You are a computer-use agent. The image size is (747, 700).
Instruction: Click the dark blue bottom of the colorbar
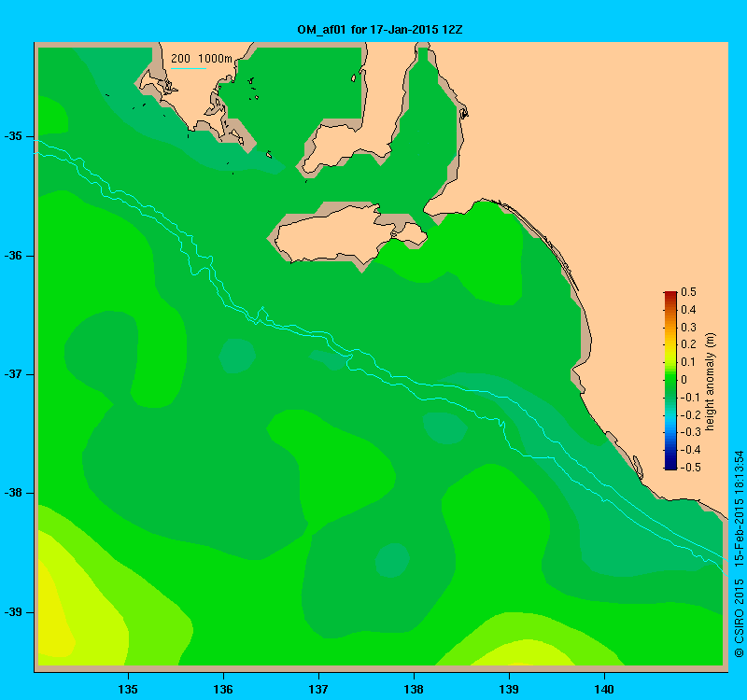tap(670, 465)
